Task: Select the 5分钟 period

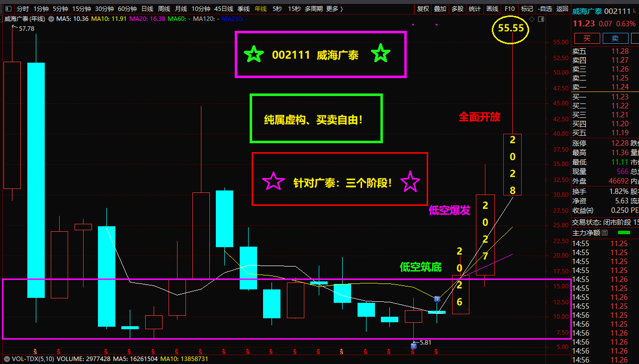Action: coord(60,9)
